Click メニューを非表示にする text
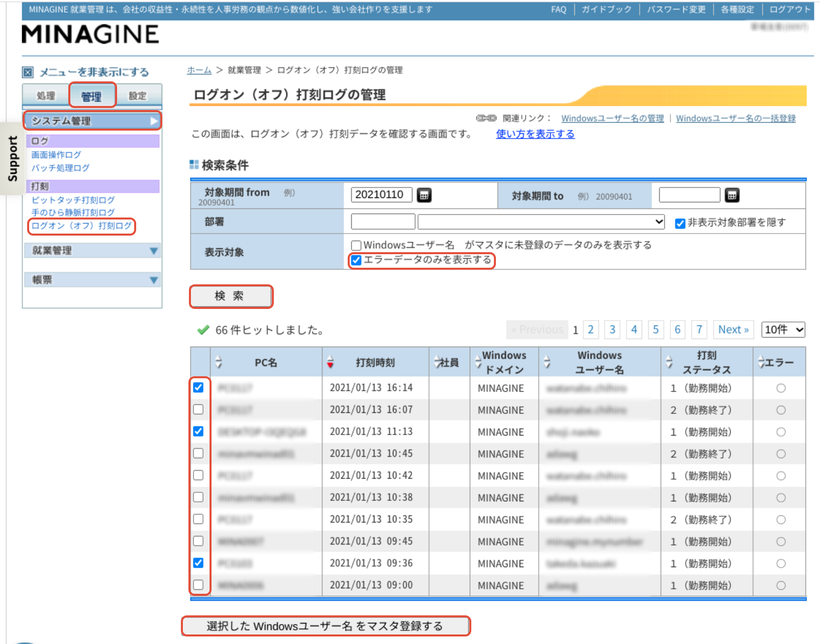The height and width of the screenshot is (644, 820). click(x=94, y=72)
